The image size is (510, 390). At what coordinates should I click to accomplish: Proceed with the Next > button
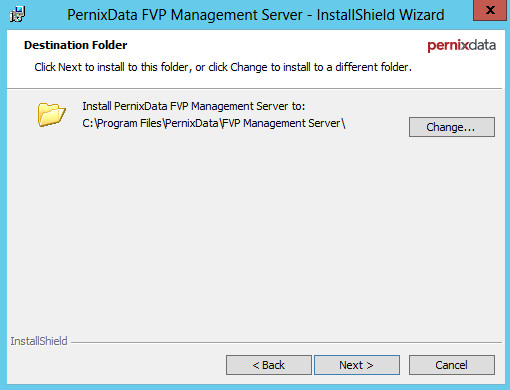[x=357, y=365]
